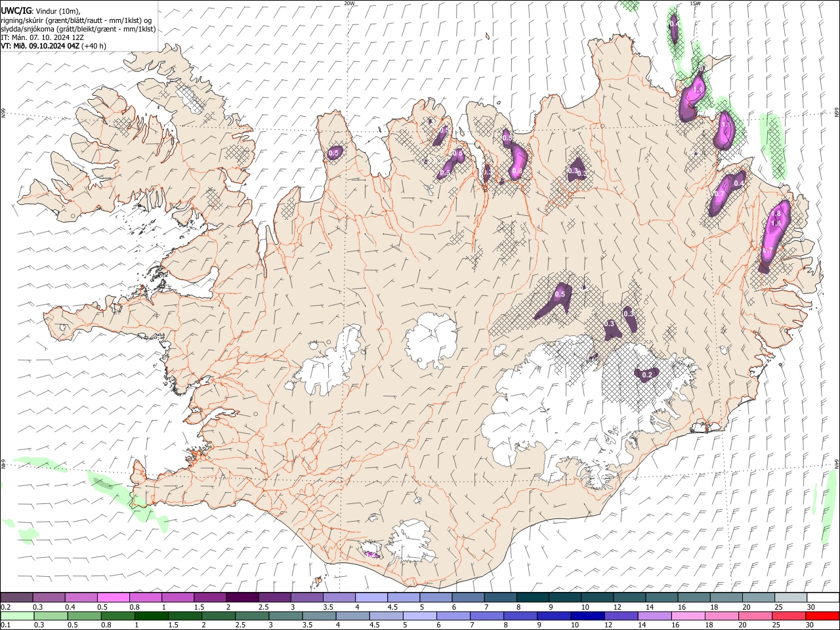Choose lower legend swatch labeled 3
Screen dimensions: 840x630
(285, 616)
